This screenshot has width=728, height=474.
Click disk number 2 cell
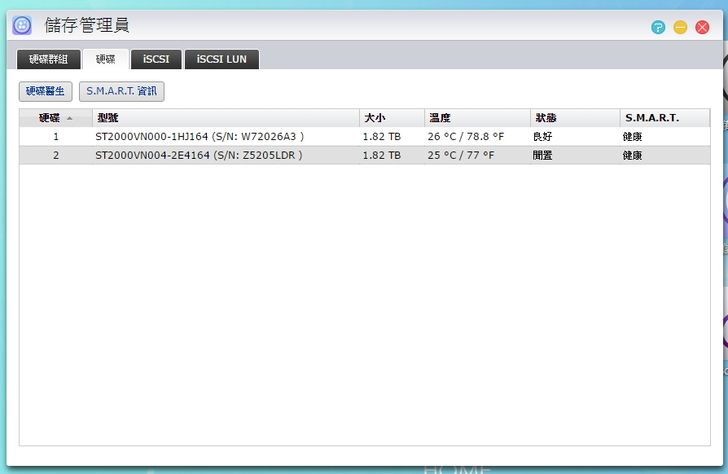[56, 155]
